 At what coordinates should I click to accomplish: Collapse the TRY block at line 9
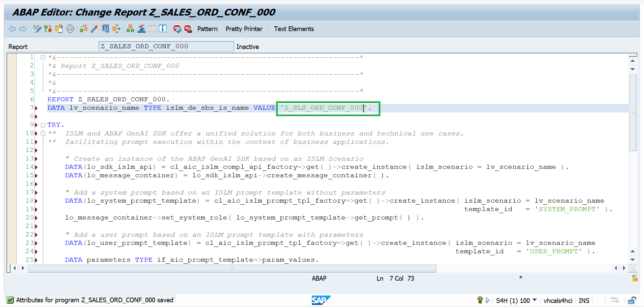tap(43, 125)
